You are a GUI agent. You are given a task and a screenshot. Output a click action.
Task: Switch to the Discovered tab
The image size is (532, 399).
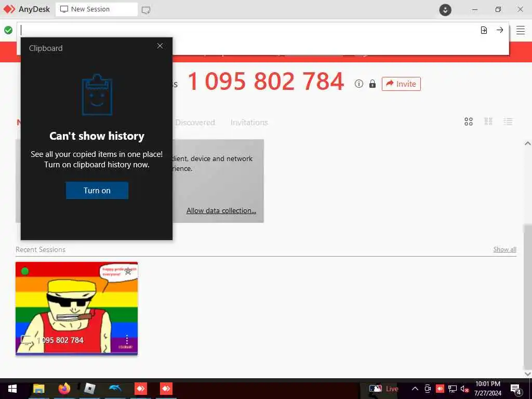pos(195,123)
